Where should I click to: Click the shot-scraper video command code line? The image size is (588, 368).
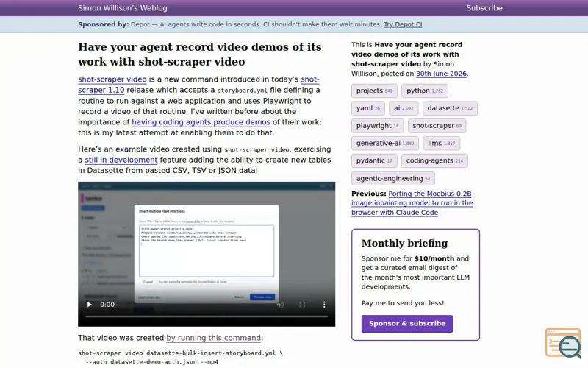(180, 353)
